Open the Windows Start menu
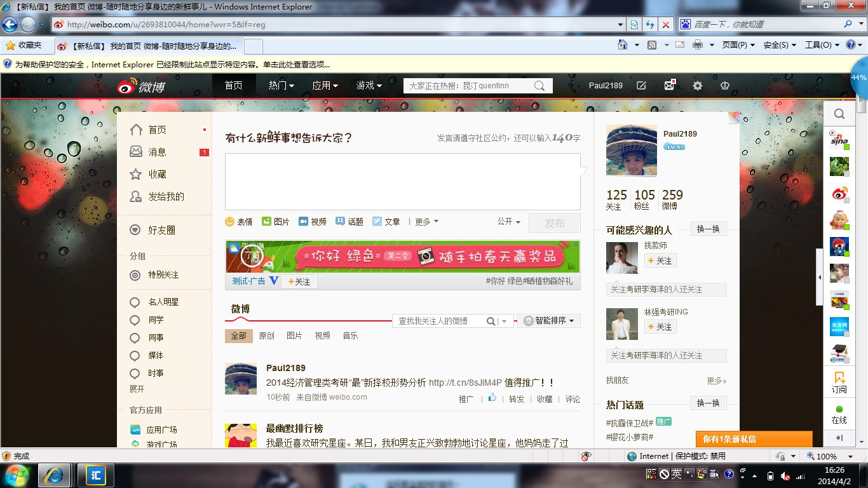Viewport: 868px width, 488px height. point(16,475)
